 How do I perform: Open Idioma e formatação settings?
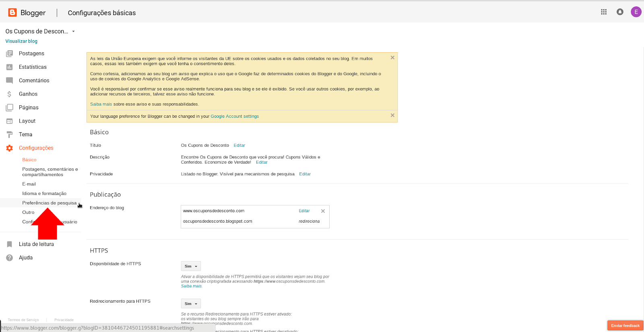click(44, 193)
